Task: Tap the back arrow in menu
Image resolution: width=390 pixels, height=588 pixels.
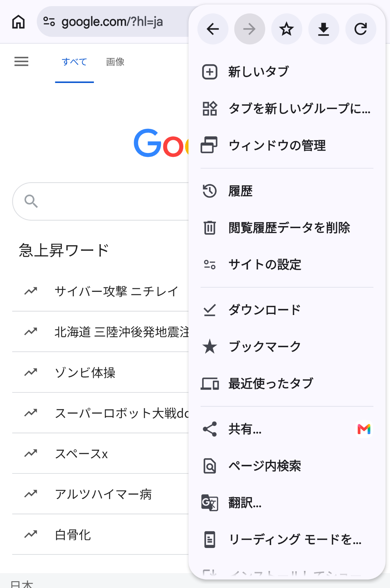Action: tap(213, 29)
